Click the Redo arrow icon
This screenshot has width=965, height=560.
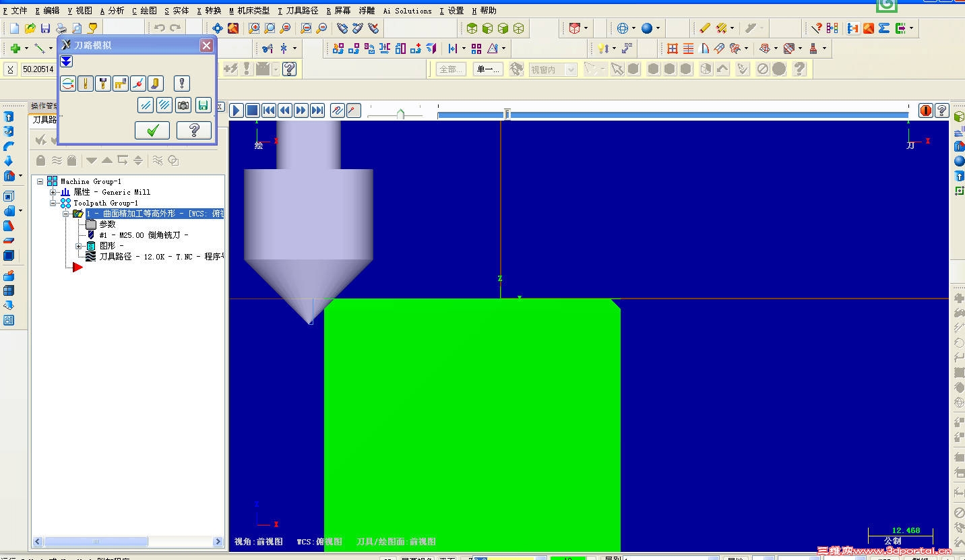coord(175,28)
